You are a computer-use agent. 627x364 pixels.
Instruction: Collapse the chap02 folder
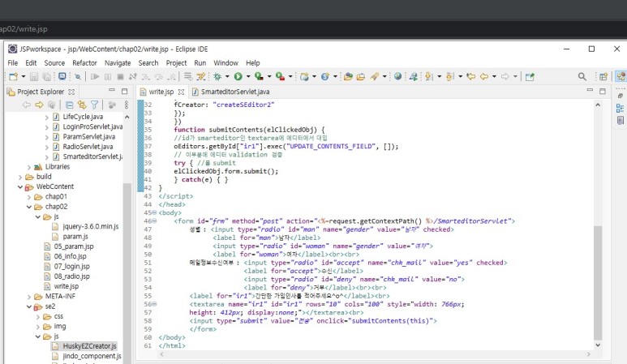point(28,207)
